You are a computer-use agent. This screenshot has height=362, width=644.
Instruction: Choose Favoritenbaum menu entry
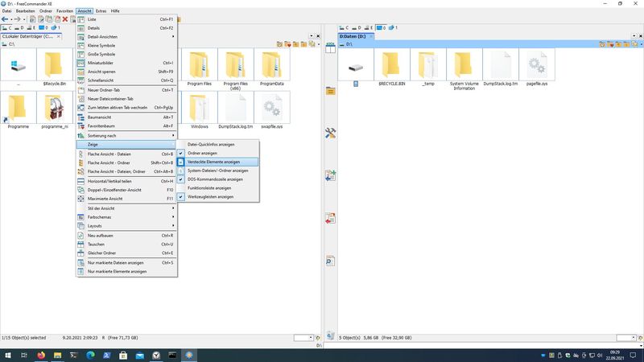pos(126,126)
